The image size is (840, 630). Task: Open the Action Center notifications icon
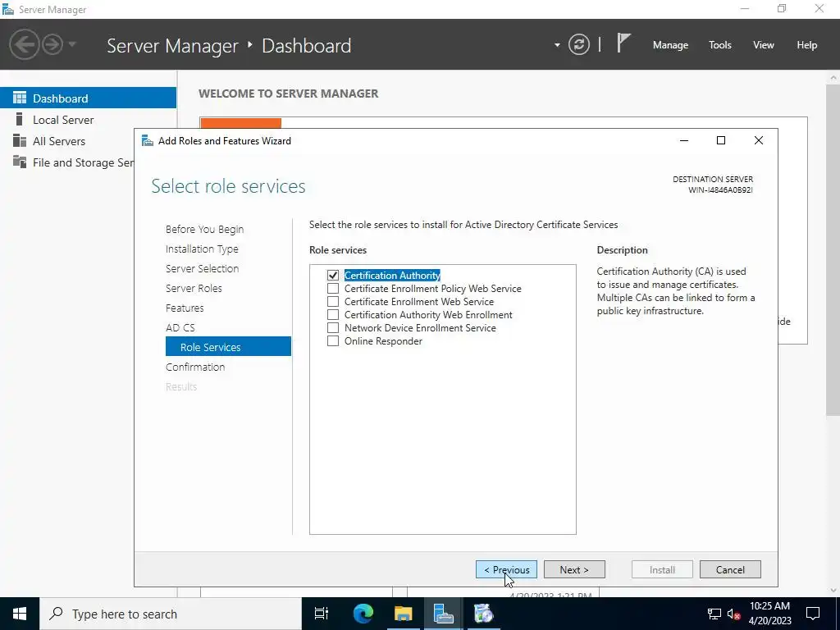[813, 614]
